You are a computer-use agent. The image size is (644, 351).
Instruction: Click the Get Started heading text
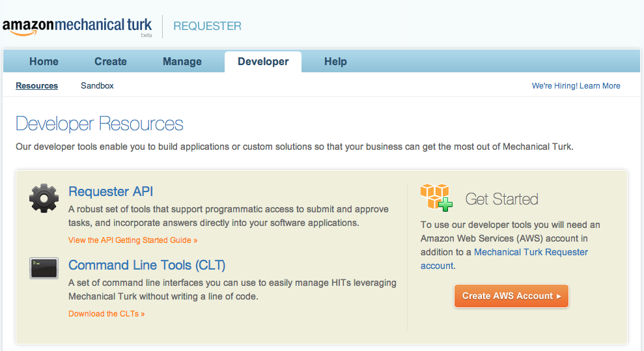501,199
